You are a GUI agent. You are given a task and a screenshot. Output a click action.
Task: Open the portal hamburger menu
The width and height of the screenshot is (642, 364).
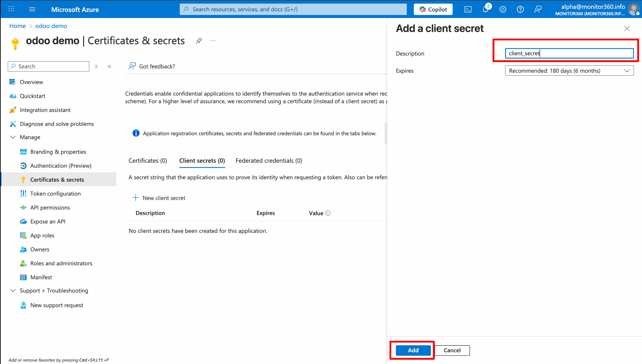point(32,9)
